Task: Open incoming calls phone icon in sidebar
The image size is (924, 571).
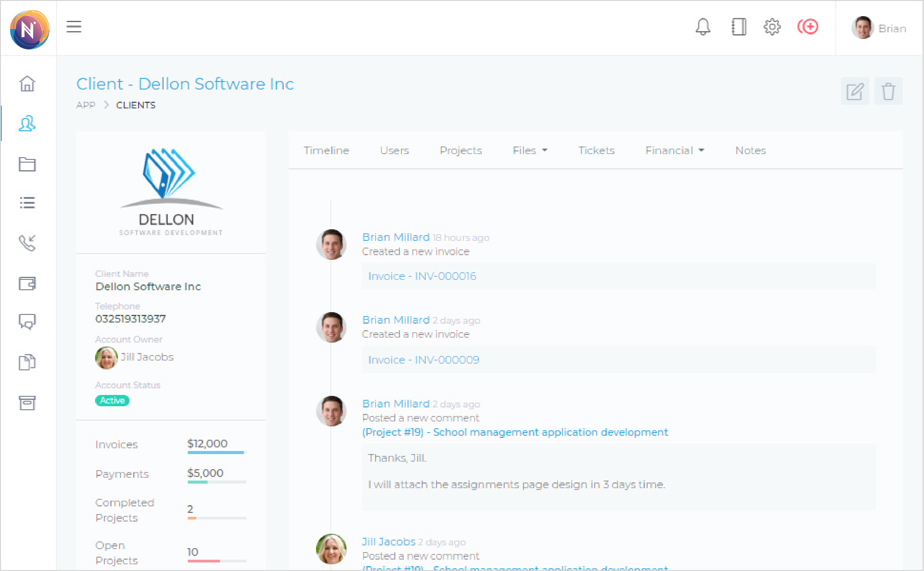Action: click(x=27, y=243)
